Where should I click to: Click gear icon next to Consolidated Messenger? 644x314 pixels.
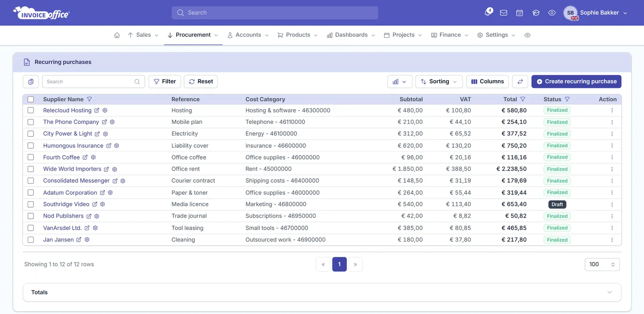[123, 181]
